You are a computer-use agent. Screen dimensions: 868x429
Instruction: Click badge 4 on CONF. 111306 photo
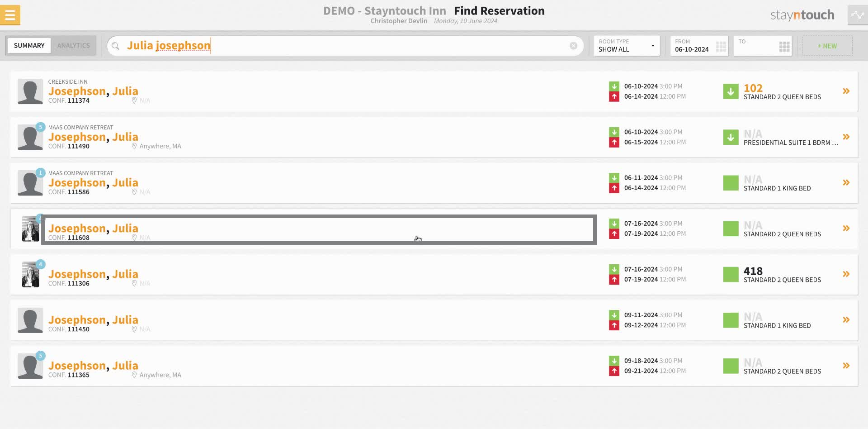[41, 264]
